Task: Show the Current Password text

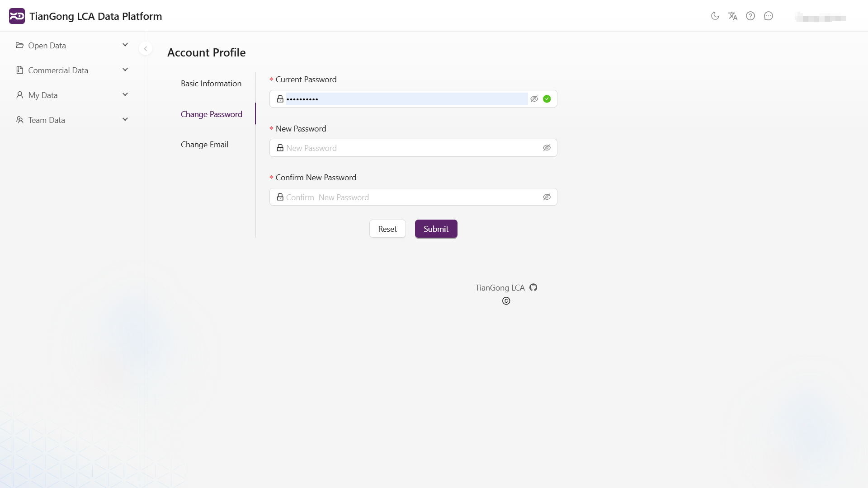Action: 534,99
